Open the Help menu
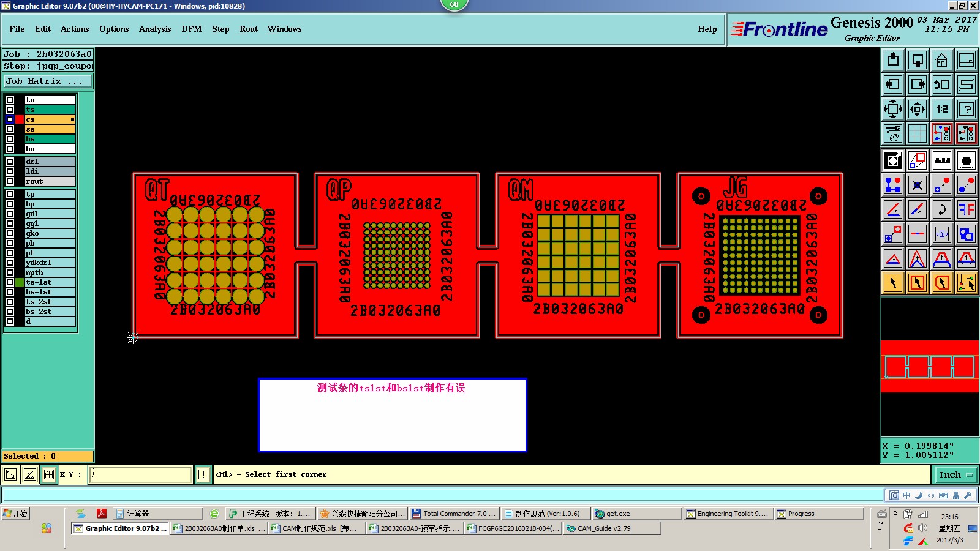Image resolution: width=980 pixels, height=551 pixels. tap(707, 29)
